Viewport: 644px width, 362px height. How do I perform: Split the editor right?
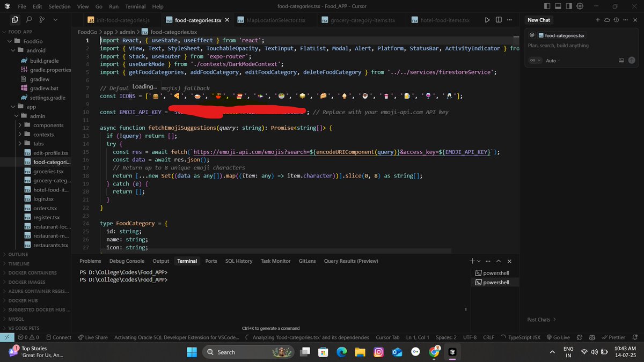[499, 20]
